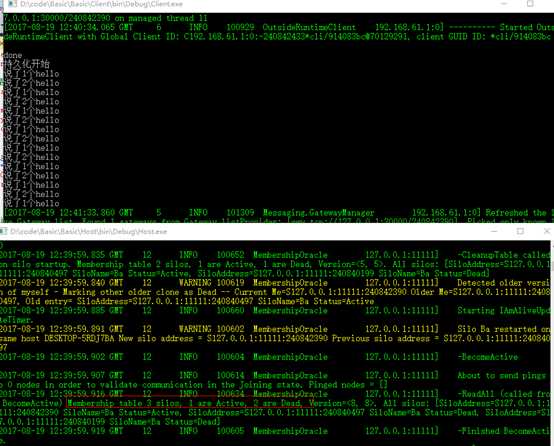554x446 pixels.
Task: Minimize the Client.exe console window
Action: (504, 4)
